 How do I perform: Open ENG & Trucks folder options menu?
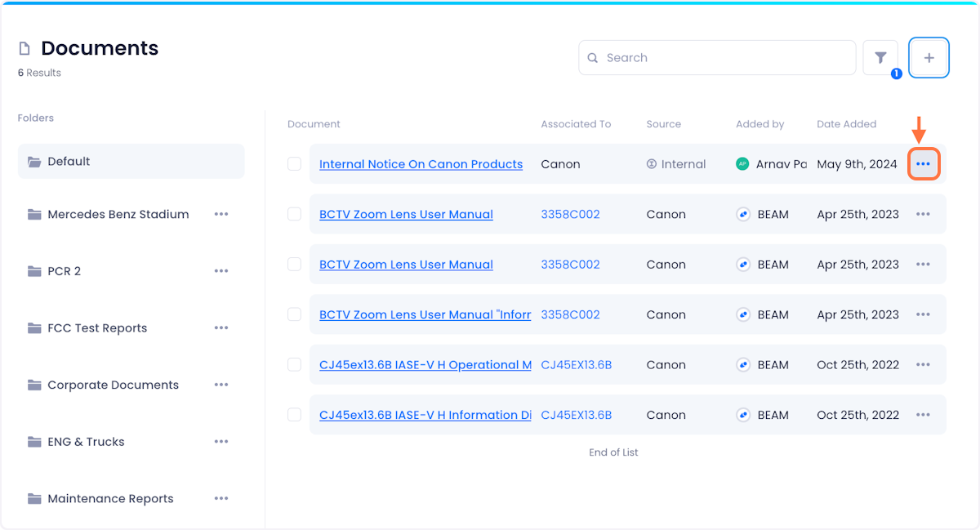(221, 442)
